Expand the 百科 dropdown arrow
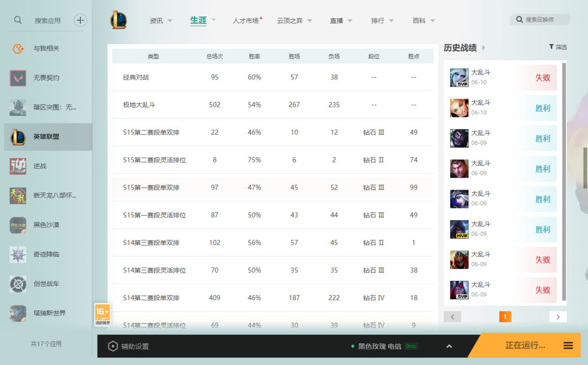 click(x=432, y=21)
